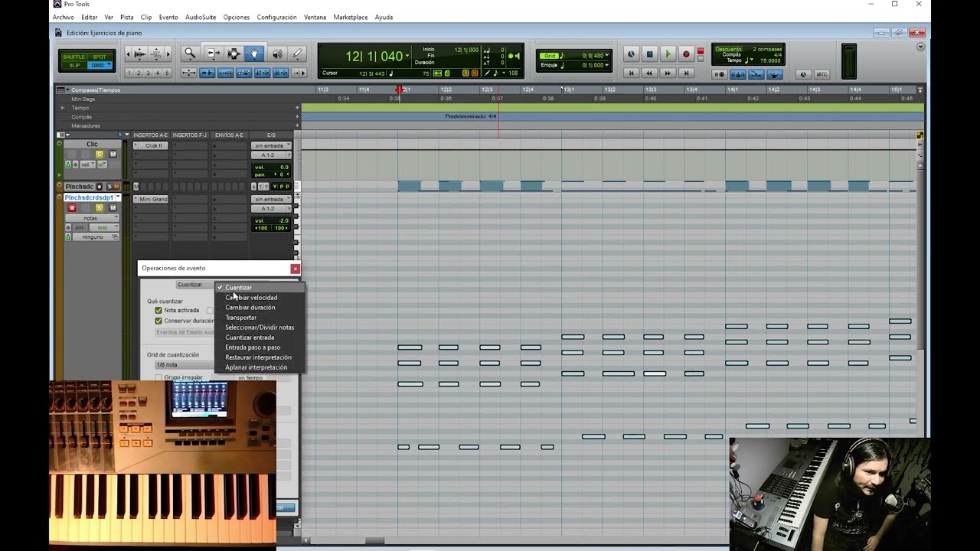Open the leer automation mode dropdown

click(103, 227)
